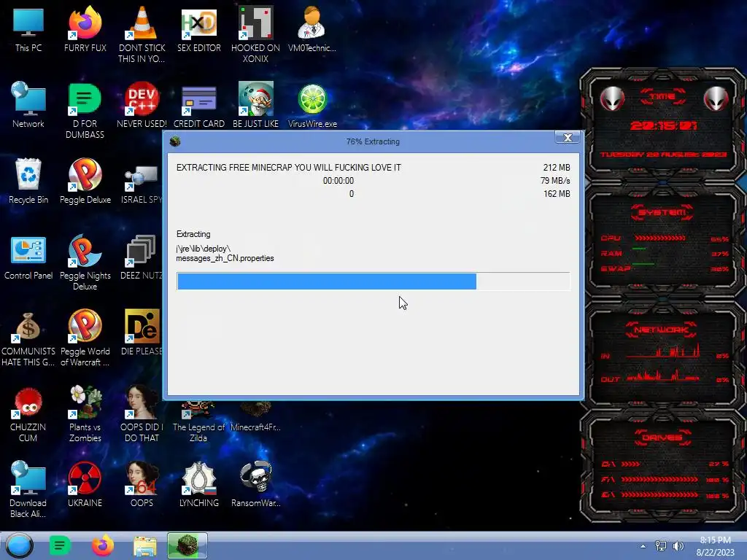747x560 pixels.
Task: Select the Peggle Nights Deluxe shortcut
Action: pos(85,262)
